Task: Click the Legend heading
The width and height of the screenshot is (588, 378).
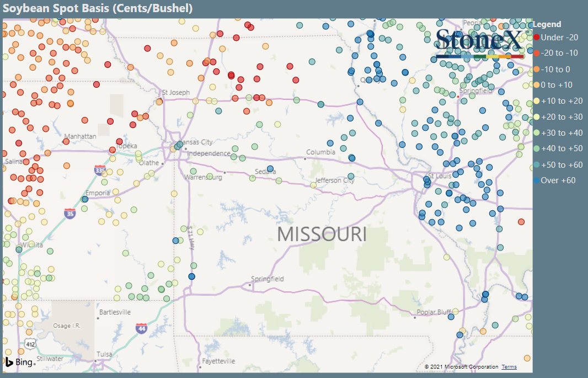Action: pos(547,24)
